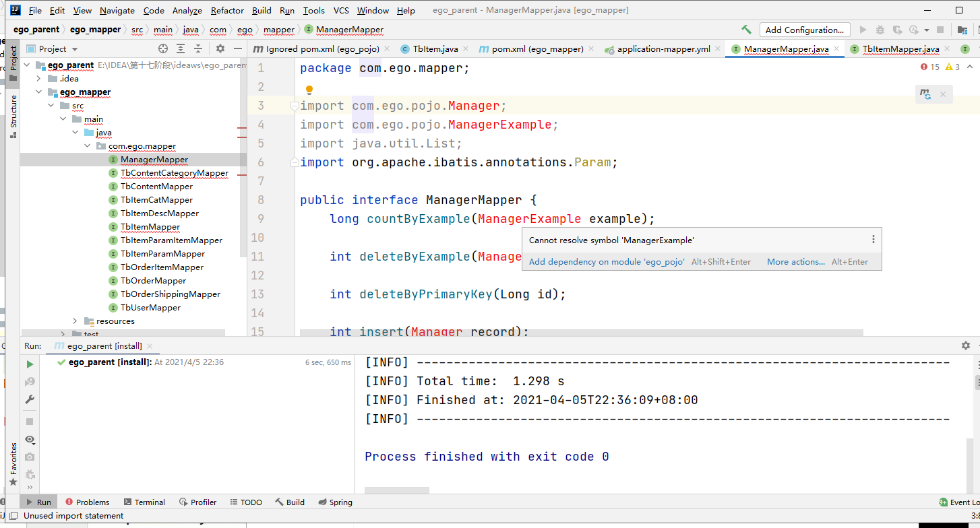Collapse the src folder
Image resolution: width=980 pixels, height=528 pixels.
coord(51,106)
